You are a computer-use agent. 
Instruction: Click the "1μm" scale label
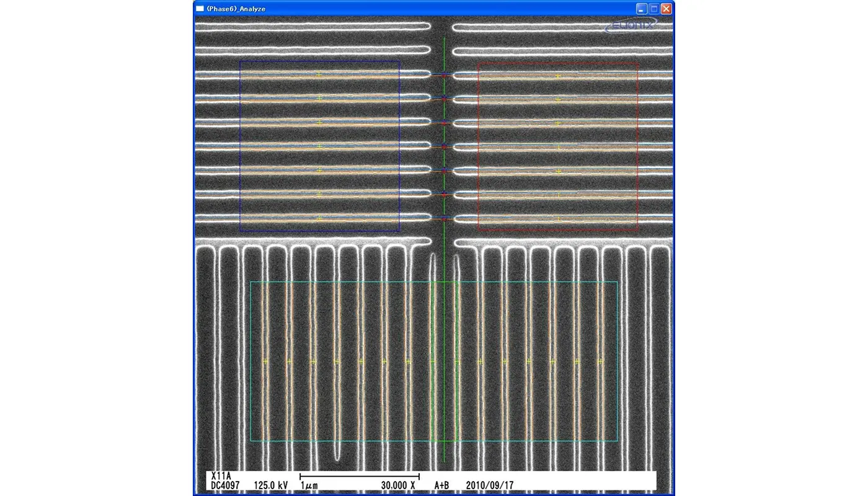tap(310, 485)
